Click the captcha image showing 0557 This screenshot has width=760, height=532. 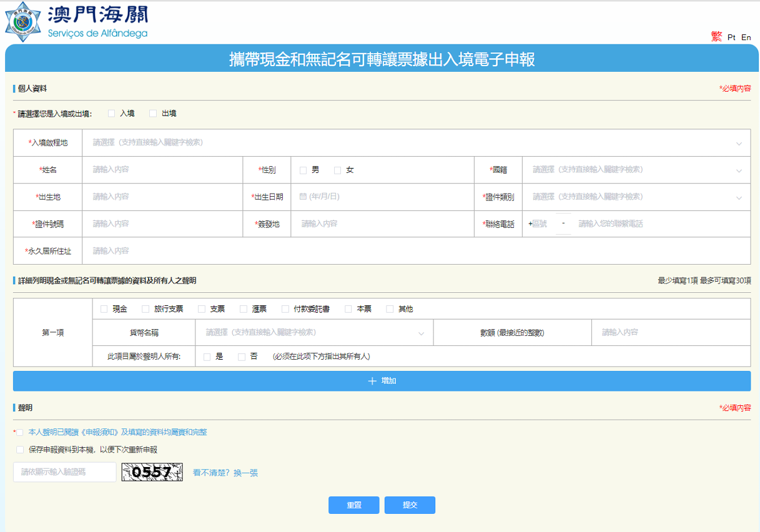pos(152,472)
